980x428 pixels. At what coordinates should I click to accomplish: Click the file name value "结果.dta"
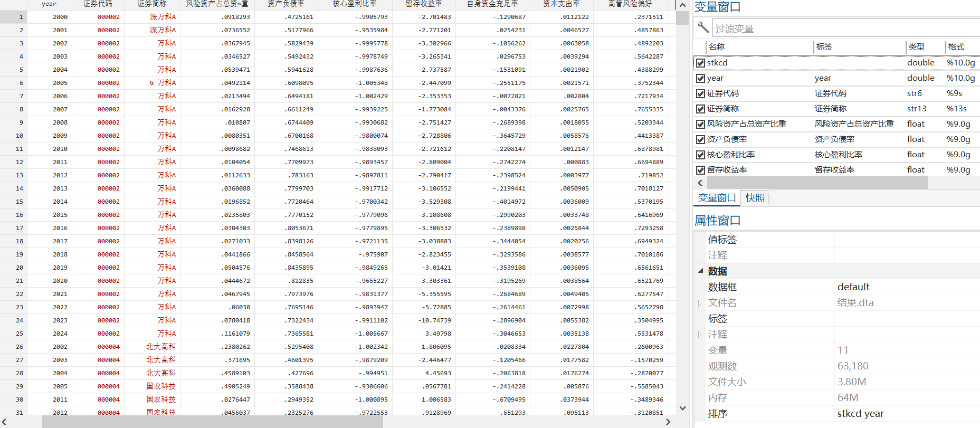point(855,303)
